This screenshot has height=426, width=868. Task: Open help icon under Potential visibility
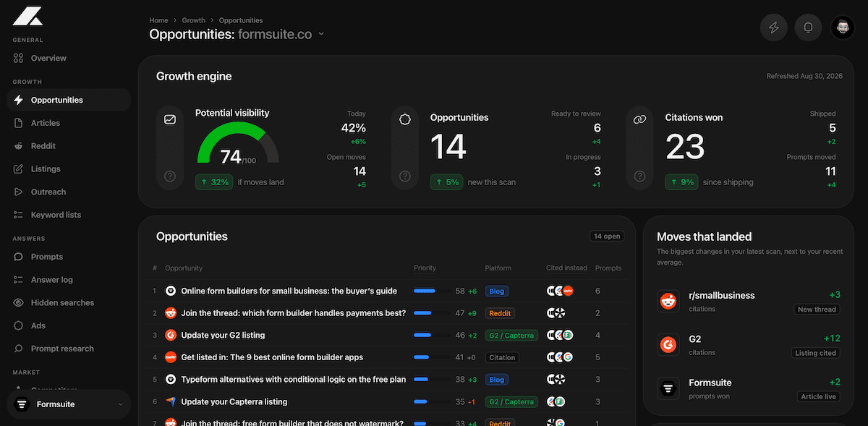click(170, 176)
